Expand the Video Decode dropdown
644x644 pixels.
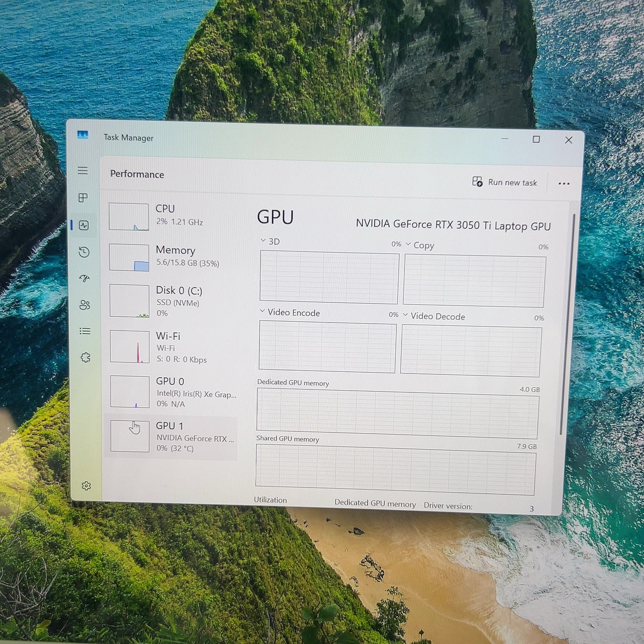pos(434,316)
